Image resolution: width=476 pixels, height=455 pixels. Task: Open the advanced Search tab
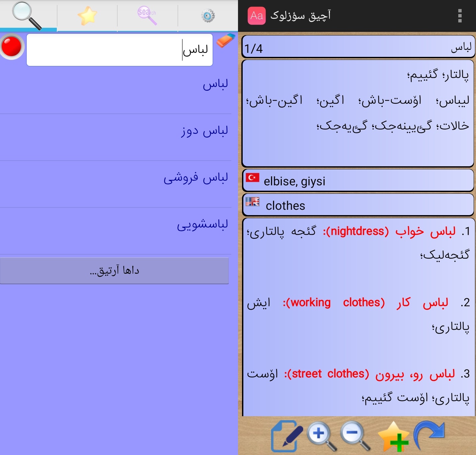(x=147, y=15)
